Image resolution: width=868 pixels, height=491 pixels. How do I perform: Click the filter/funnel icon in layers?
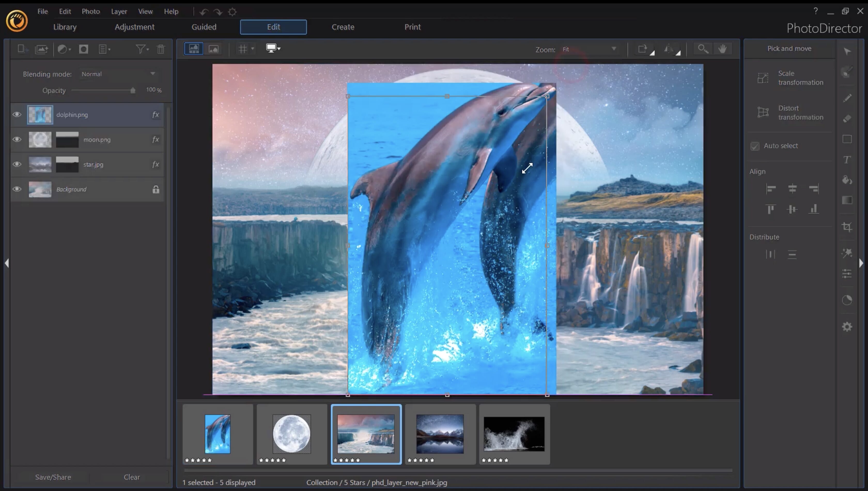click(141, 49)
